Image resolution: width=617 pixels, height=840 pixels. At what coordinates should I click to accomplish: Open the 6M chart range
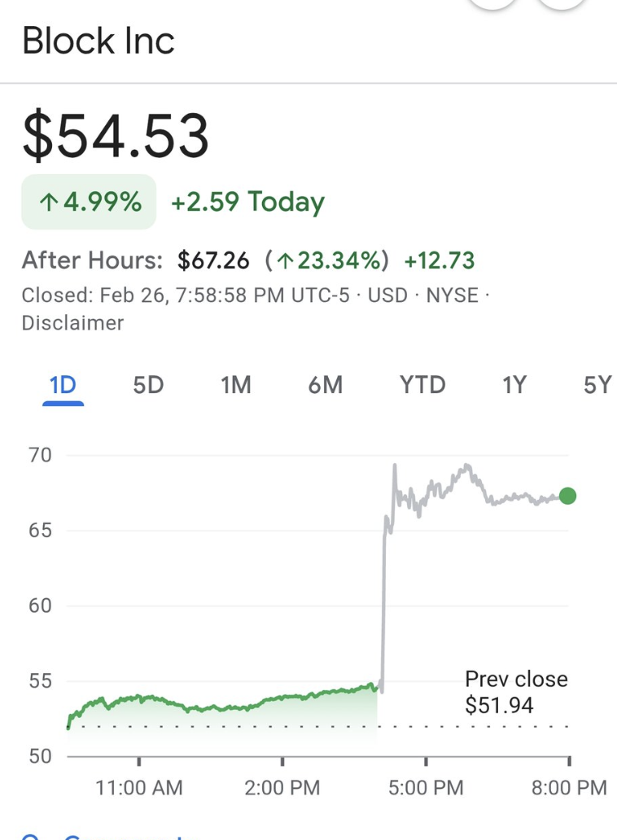[326, 384]
